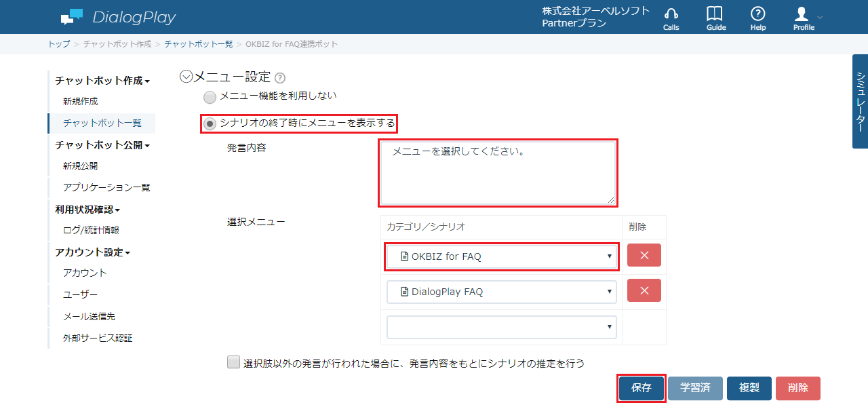Open the OKBIZ for FAQ dropdown

pyautogui.click(x=501, y=256)
